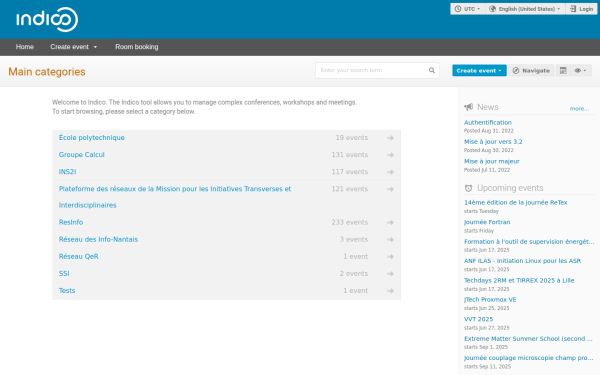This screenshot has height=375, width=600.
Task: Open Extreme Matter Summer School event
Action: pyautogui.click(x=528, y=339)
